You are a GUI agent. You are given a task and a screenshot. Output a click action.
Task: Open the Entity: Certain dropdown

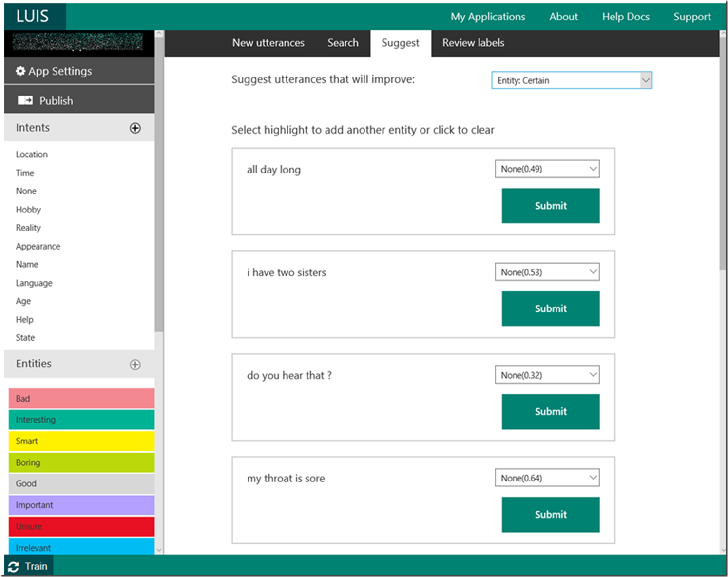tap(572, 80)
